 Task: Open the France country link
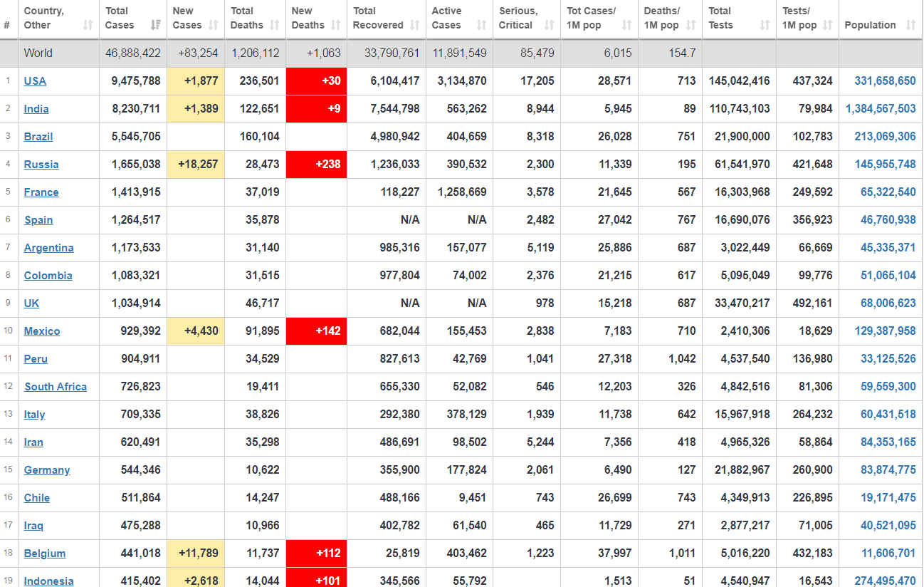coord(41,192)
